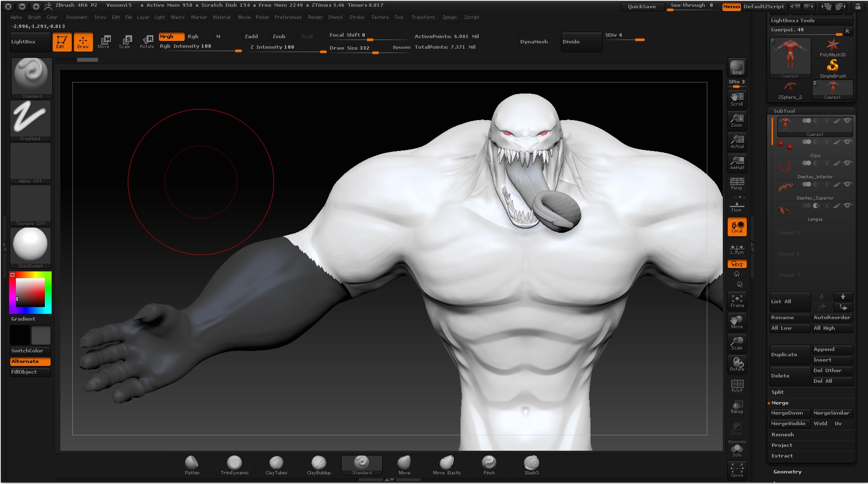Click the Duplicate subtool button
Image resolution: width=868 pixels, height=484 pixels.
[790, 355]
